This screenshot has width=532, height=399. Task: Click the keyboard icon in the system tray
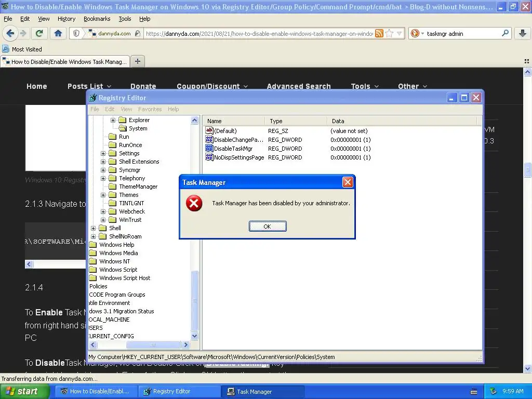click(x=474, y=392)
